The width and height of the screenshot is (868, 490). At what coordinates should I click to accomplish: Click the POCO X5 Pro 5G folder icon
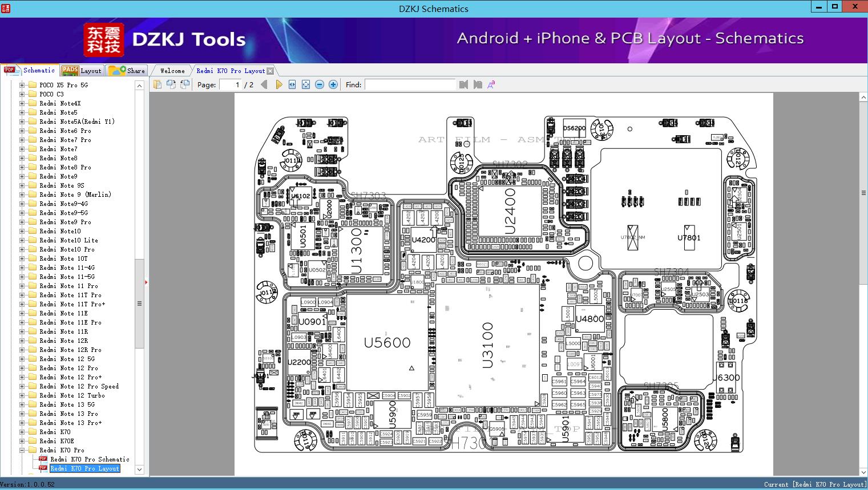[x=33, y=85]
